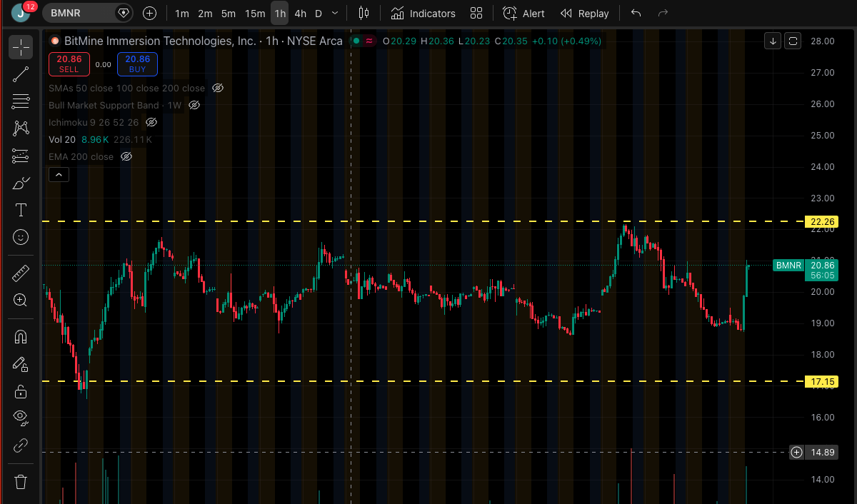The width and height of the screenshot is (857, 504).
Task: Show the EMA 200 close indicator
Action: (126, 156)
